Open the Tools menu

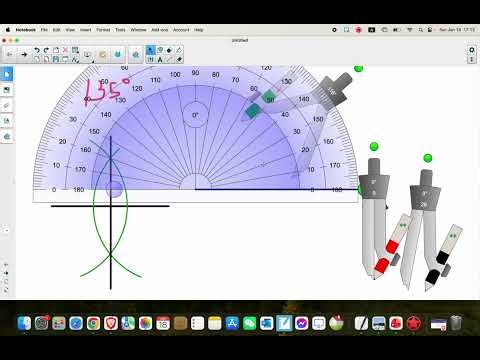(120, 30)
